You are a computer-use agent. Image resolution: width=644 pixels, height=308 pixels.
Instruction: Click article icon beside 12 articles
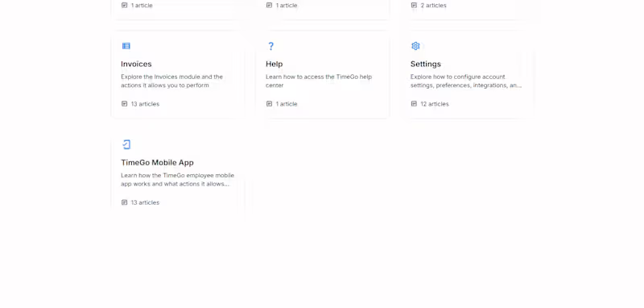(x=414, y=104)
